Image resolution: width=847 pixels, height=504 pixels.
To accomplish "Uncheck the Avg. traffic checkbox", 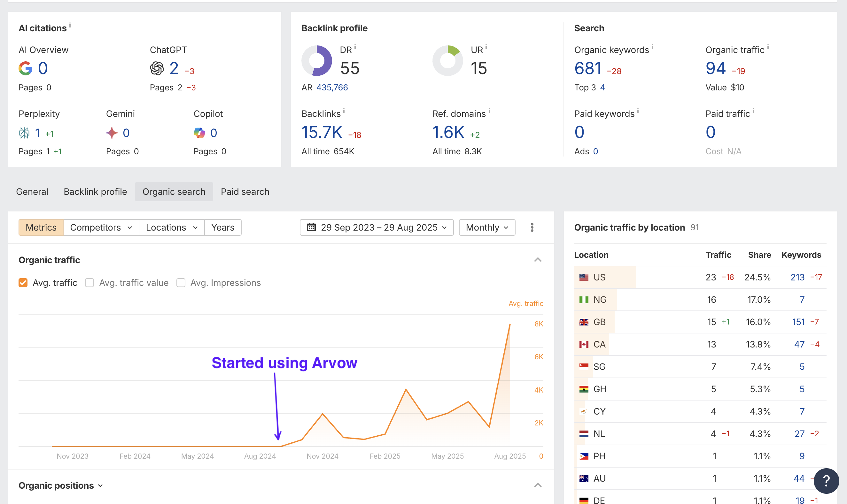I will click(x=23, y=283).
